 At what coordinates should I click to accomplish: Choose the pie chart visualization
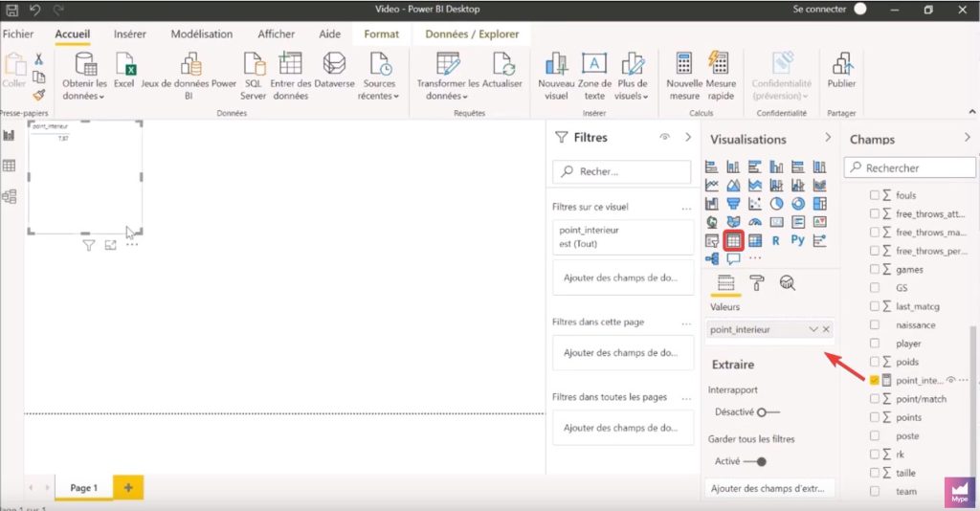tap(776, 204)
